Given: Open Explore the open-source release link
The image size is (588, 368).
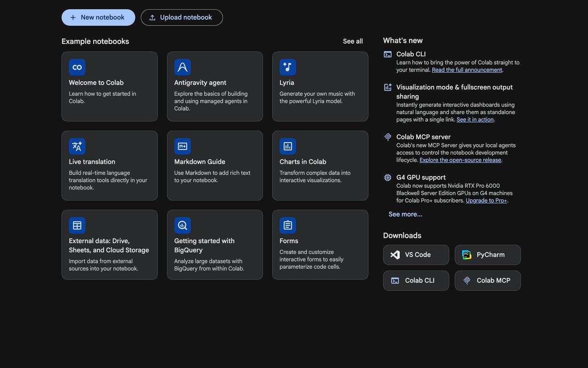Looking at the screenshot, I should point(460,160).
